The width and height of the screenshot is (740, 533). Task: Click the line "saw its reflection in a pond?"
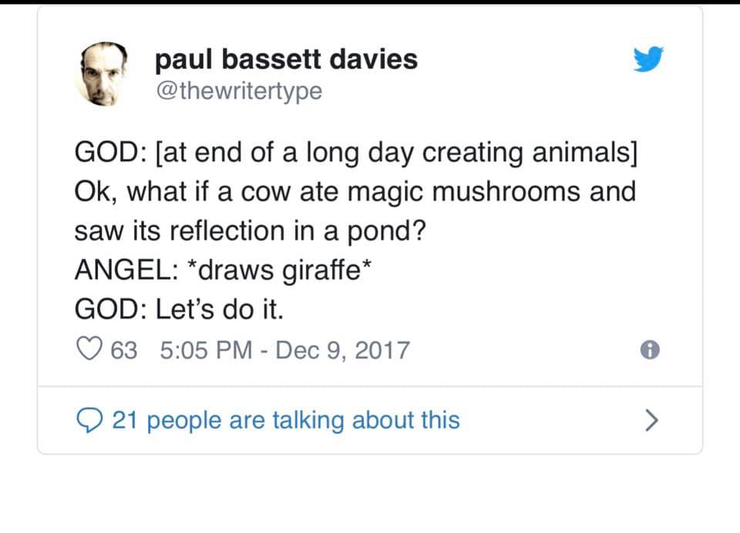pyautogui.click(x=251, y=230)
